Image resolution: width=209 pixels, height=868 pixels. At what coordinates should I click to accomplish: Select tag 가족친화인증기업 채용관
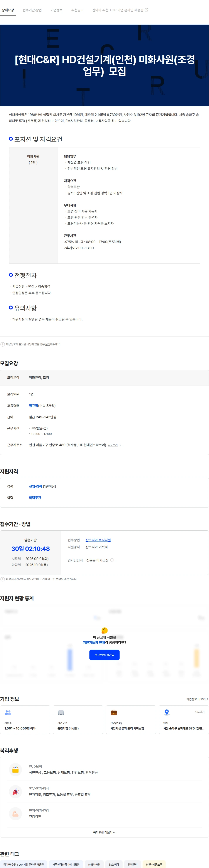coord(66,864)
